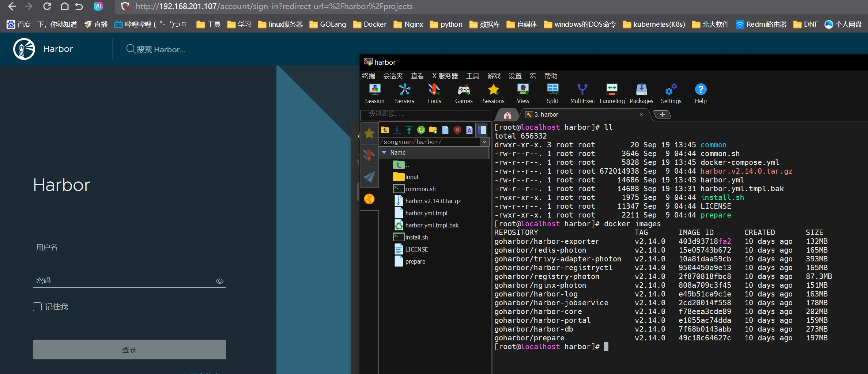Toggle the follow terminal folder icon
868x374 pixels.
point(482,130)
